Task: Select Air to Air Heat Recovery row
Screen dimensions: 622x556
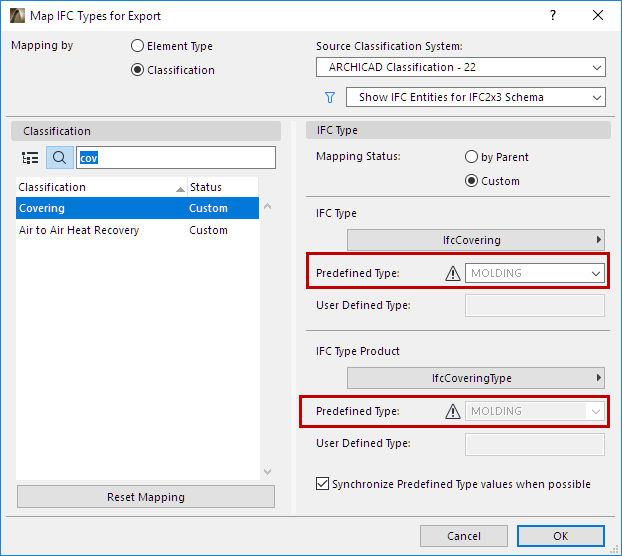Action: pos(137,230)
